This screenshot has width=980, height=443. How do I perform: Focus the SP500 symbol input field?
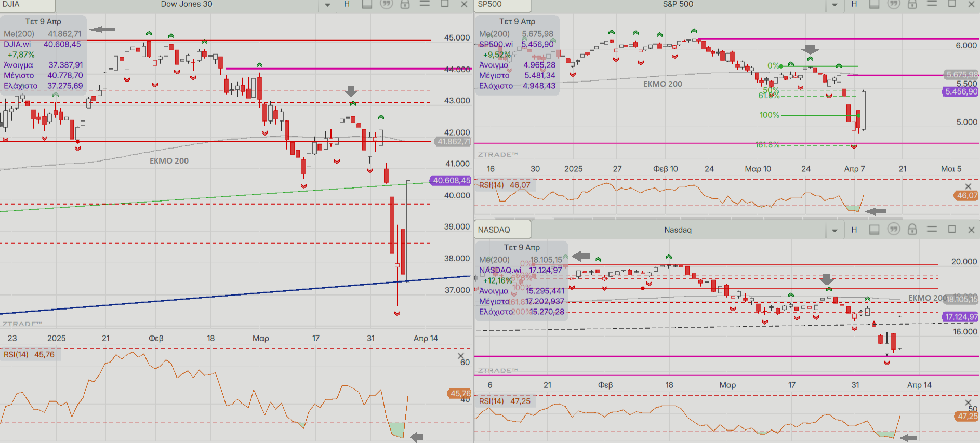(502, 5)
